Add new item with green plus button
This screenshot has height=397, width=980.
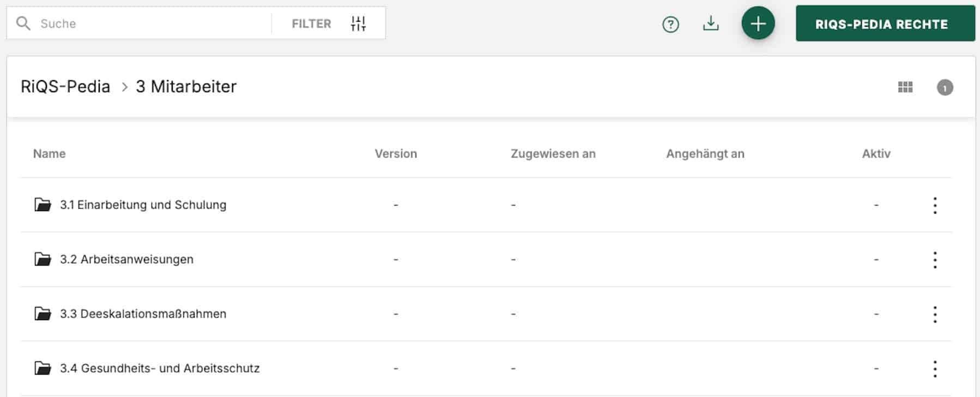pos(758,23)
